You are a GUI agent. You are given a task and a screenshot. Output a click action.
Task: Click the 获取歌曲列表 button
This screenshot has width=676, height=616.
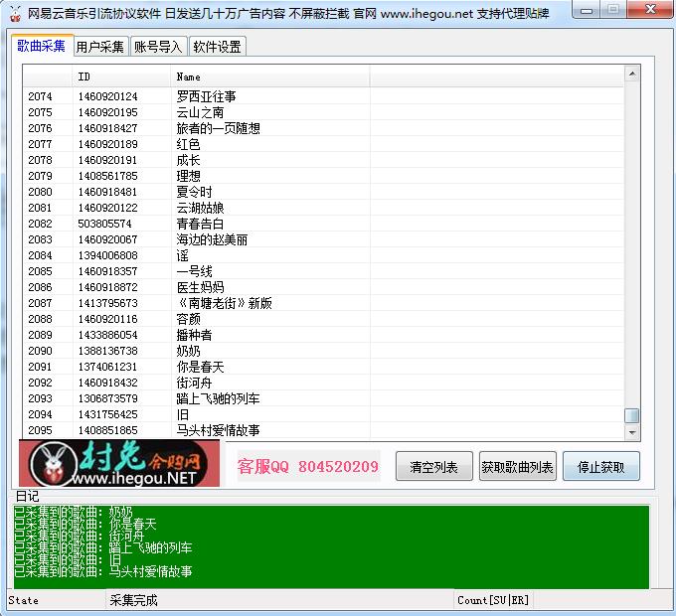pyautogui.click(x=517, y=467)
